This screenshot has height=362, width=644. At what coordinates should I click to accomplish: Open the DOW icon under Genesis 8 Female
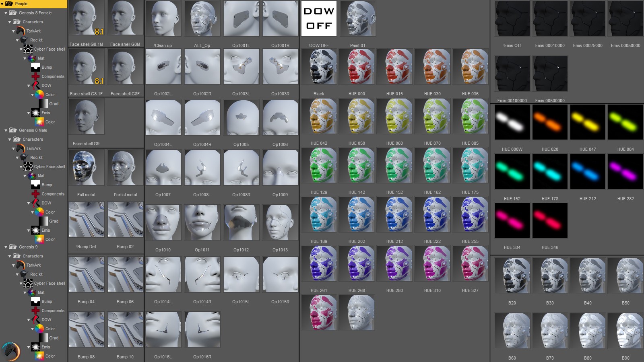click(35, 85)
